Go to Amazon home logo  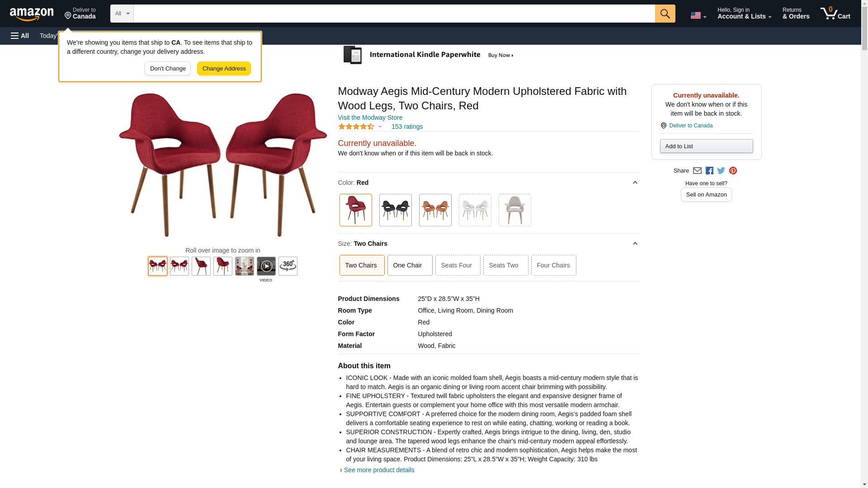point(32,14)
